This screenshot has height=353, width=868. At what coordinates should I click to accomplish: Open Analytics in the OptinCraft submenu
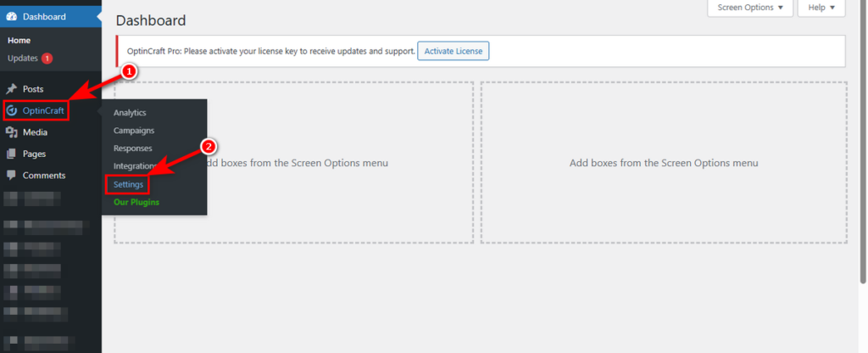coord(130,113)
